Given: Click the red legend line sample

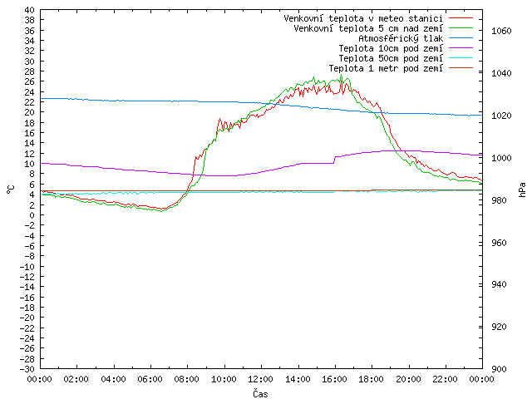Looking at the screenshot, I should pos(461,18).
